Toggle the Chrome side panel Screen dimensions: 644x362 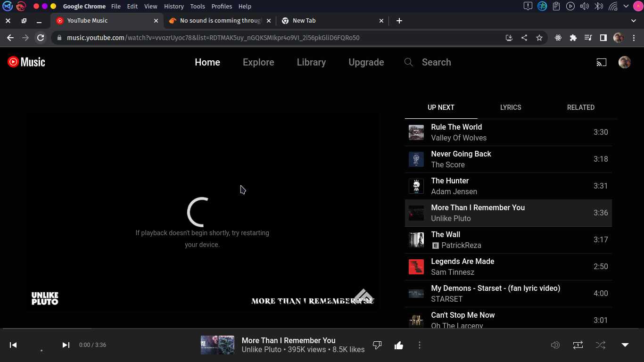(603, 38)
